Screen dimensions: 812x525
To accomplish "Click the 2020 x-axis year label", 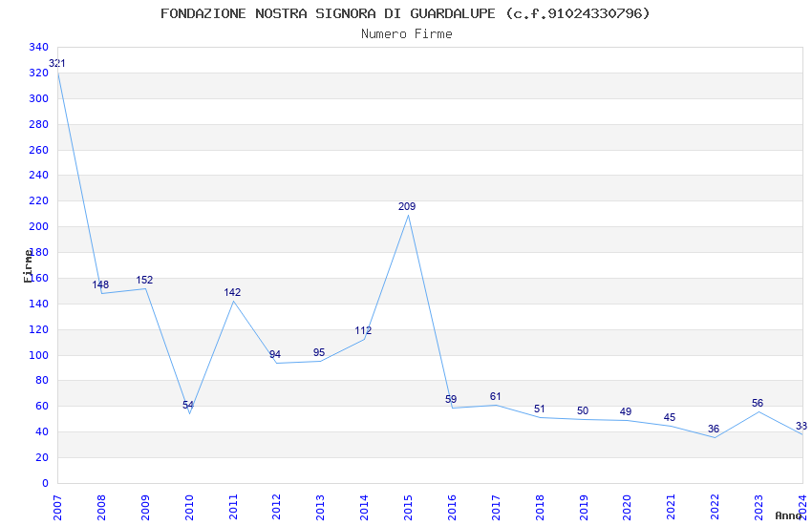I will point(627,506).
